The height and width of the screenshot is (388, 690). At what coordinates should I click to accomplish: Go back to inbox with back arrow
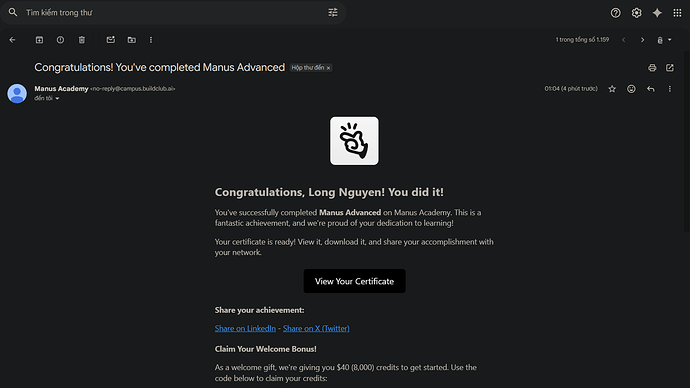coord(12,40)
